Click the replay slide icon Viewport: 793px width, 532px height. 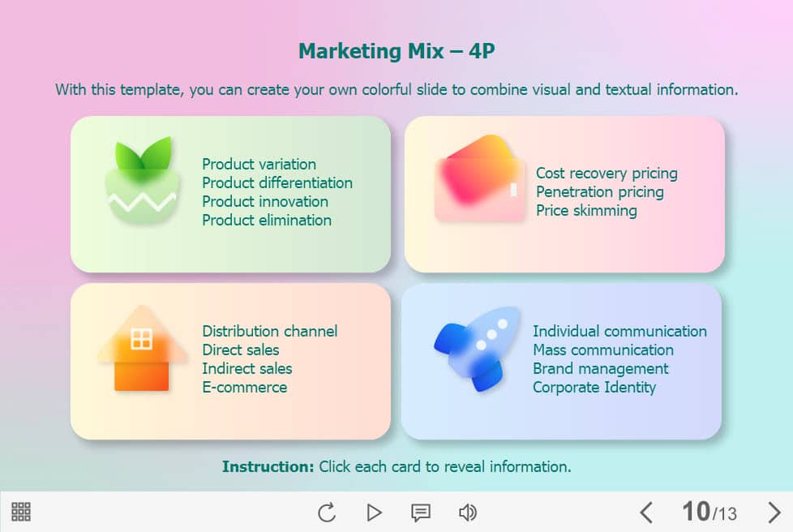tap(327, 512)
